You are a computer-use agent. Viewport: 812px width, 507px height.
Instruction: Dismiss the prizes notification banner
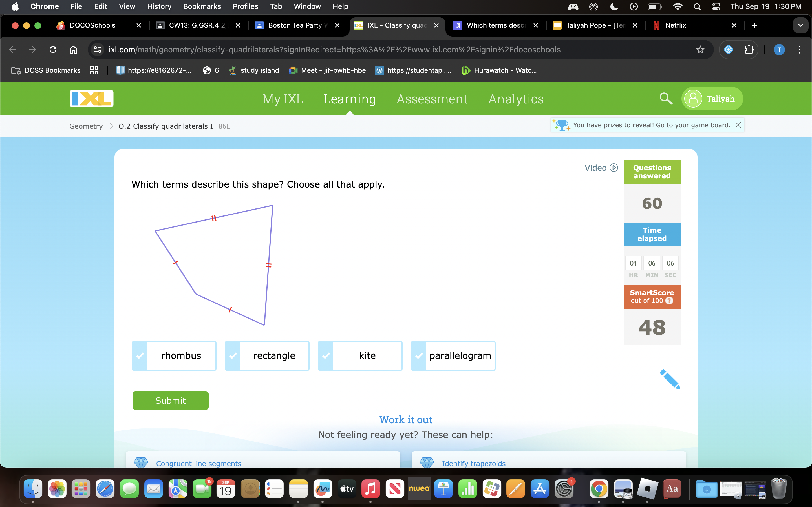click(738, 125)
